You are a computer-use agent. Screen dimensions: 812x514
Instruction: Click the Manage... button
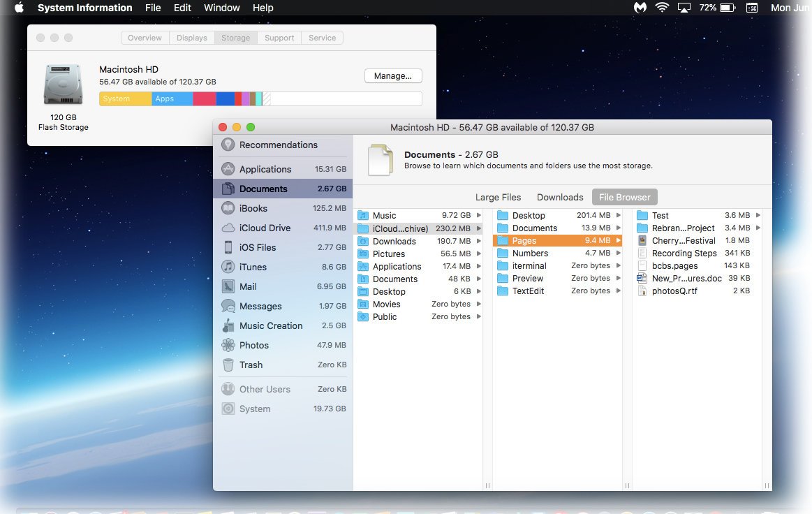[393, 75]
